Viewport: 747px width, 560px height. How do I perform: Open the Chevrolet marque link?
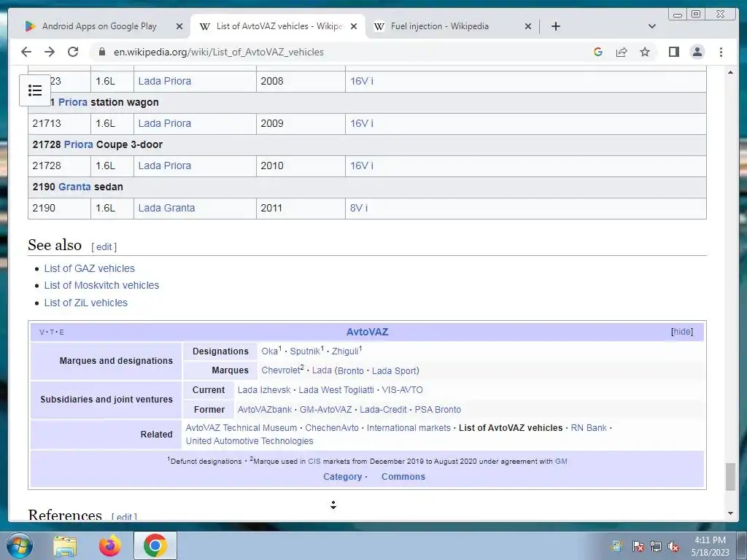281,370
